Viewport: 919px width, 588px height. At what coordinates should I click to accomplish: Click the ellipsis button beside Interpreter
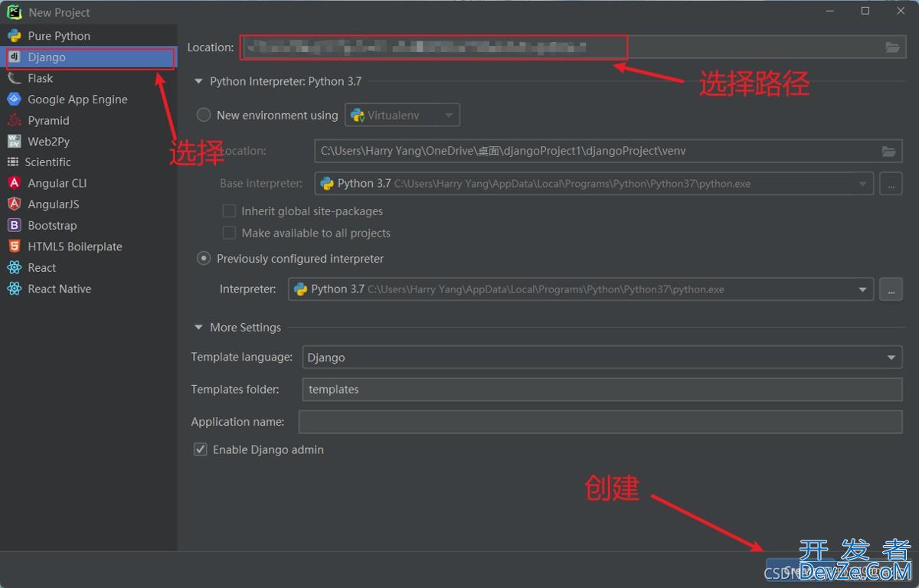pos(891,289)
